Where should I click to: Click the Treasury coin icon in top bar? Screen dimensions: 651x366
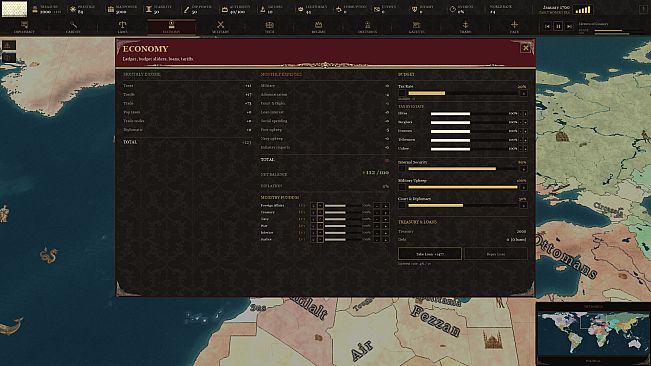(35, 9)
